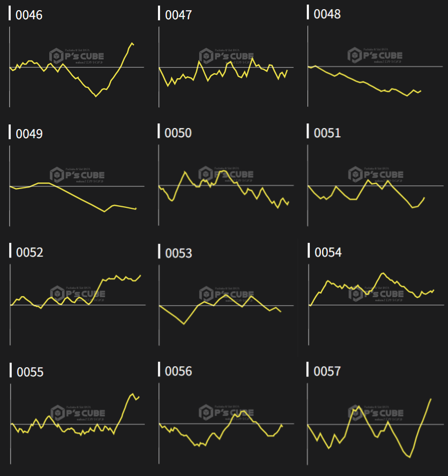The width and height of the screenshot is (448, 476).
Task: Click the 0046 machine number label
Action: [29, 15]
